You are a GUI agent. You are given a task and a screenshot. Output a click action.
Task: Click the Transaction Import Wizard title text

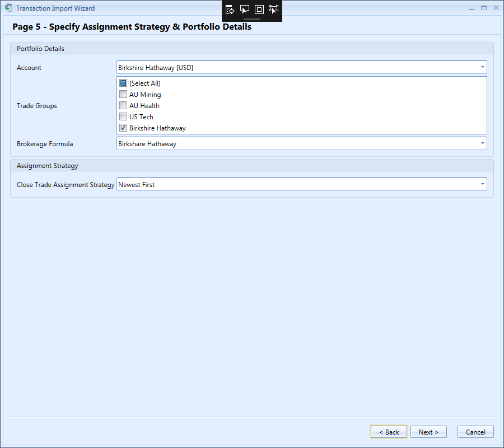point(55,8)
